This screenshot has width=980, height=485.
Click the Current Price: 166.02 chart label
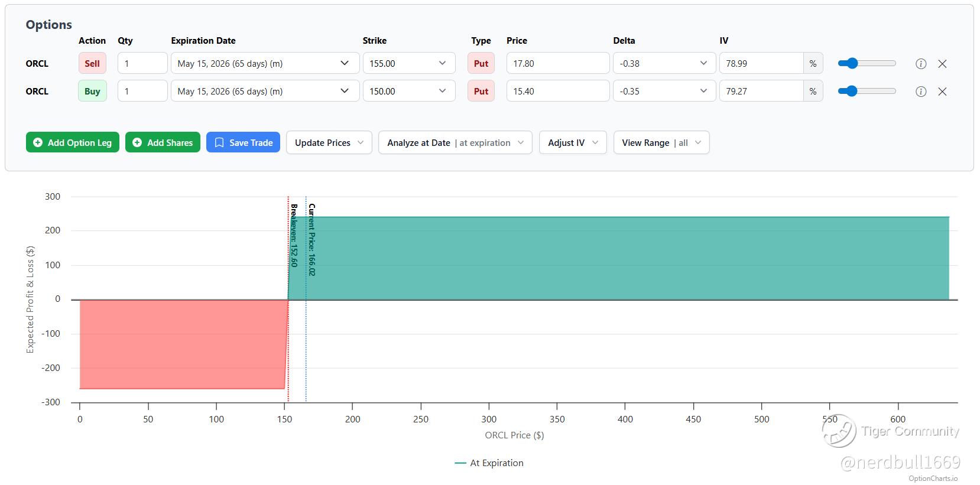tap(311, 239)
